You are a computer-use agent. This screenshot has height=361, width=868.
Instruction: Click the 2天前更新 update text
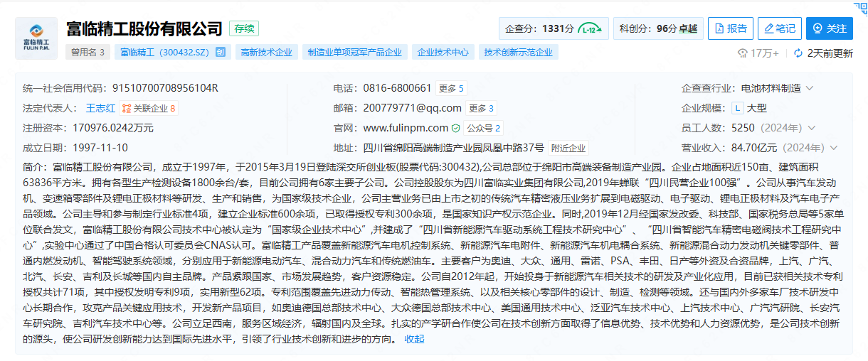(x=830, y=53)
